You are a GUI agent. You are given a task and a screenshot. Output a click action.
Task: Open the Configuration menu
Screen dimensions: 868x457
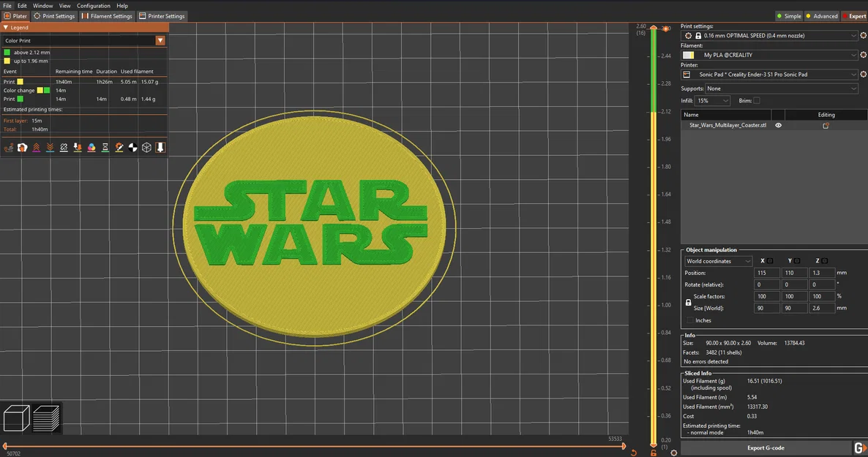[x=93, y=5]
